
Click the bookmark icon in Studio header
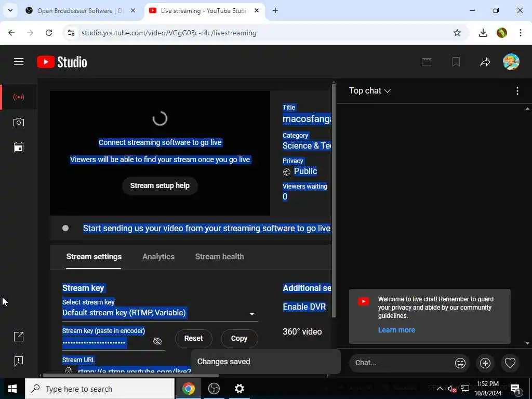coord(456,62)
